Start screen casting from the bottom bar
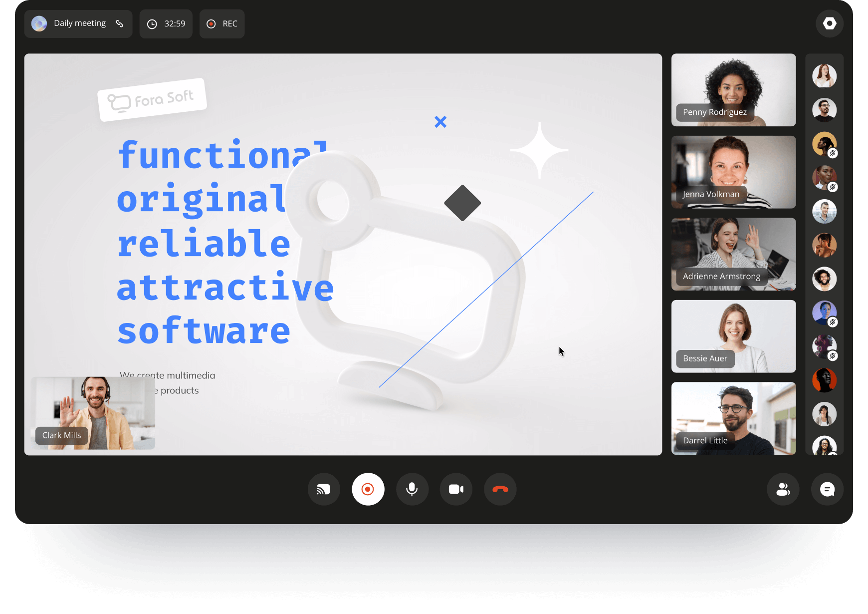The height and width of the screenshot is (614, 868). [324, 489]
